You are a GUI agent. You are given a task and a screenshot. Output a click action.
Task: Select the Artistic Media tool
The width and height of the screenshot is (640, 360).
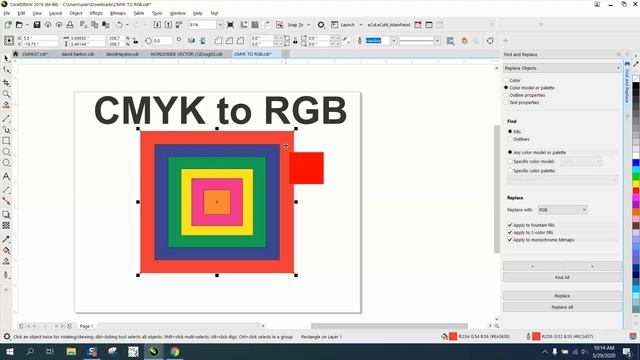6,130
